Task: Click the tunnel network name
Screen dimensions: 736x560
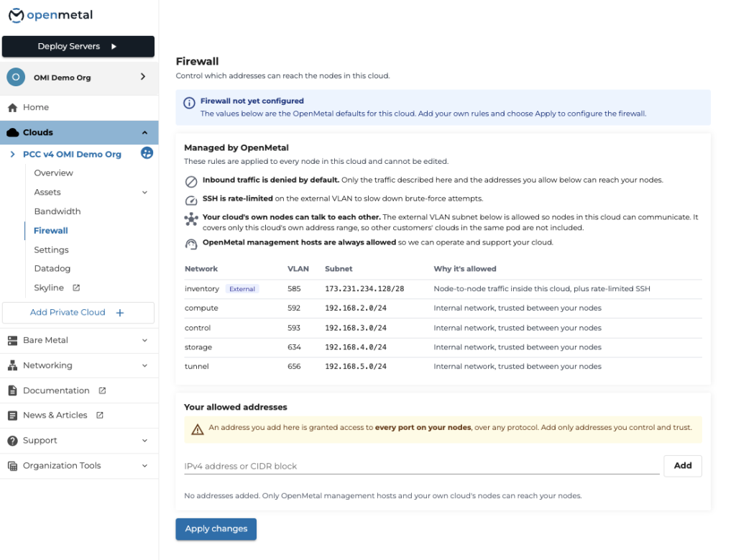Action: [x=197, y=367]
